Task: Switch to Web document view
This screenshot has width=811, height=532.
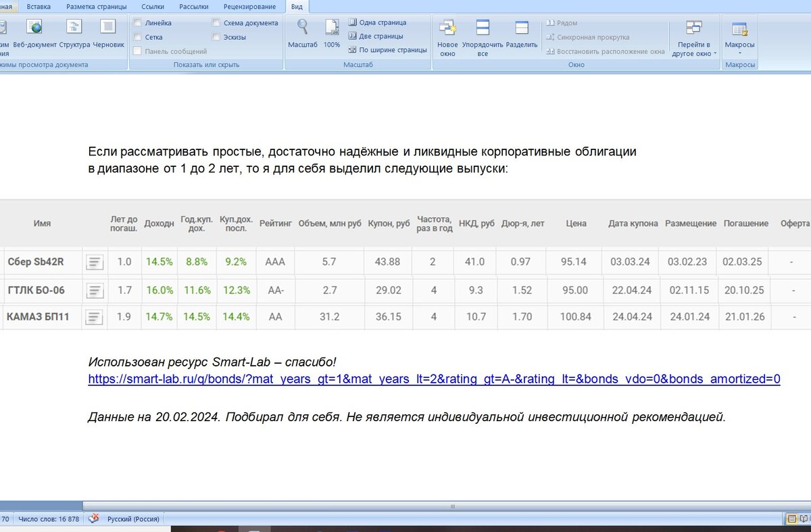Action: (x=34, y=34)
